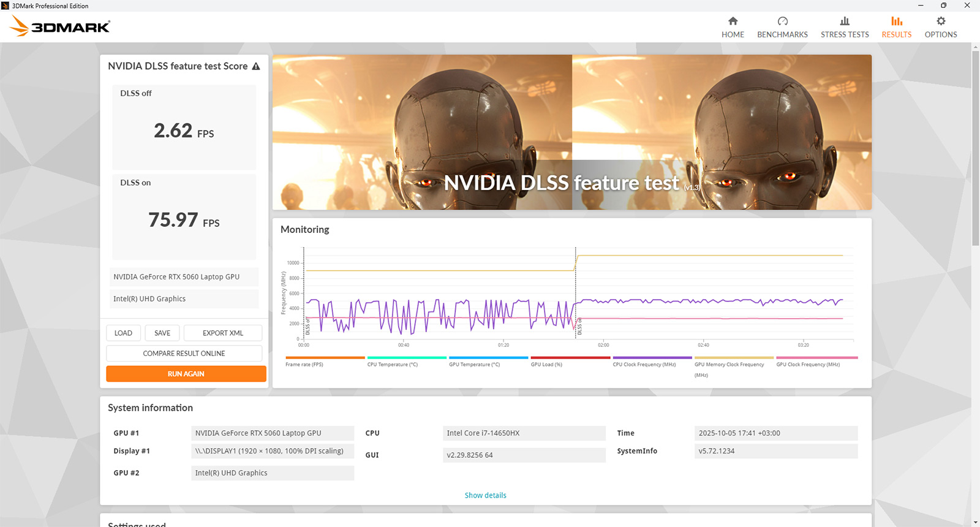Click the 3DMark logo

[x=60, y=26]
